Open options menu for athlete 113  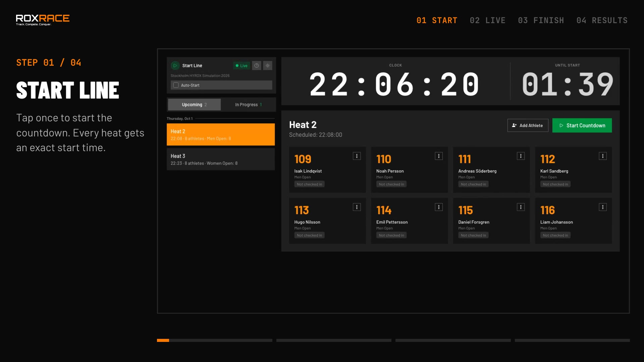click(357, 207)
